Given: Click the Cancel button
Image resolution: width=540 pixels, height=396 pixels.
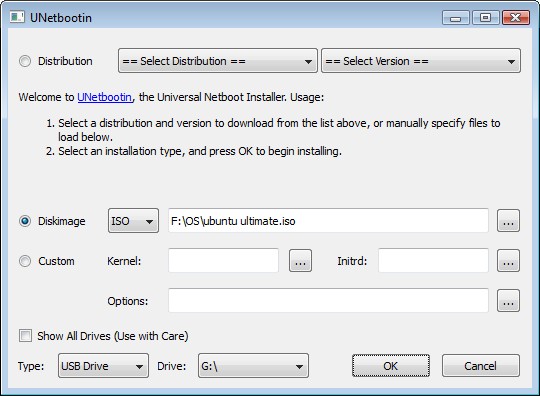Looking at the screenshot, I should 481,365.
